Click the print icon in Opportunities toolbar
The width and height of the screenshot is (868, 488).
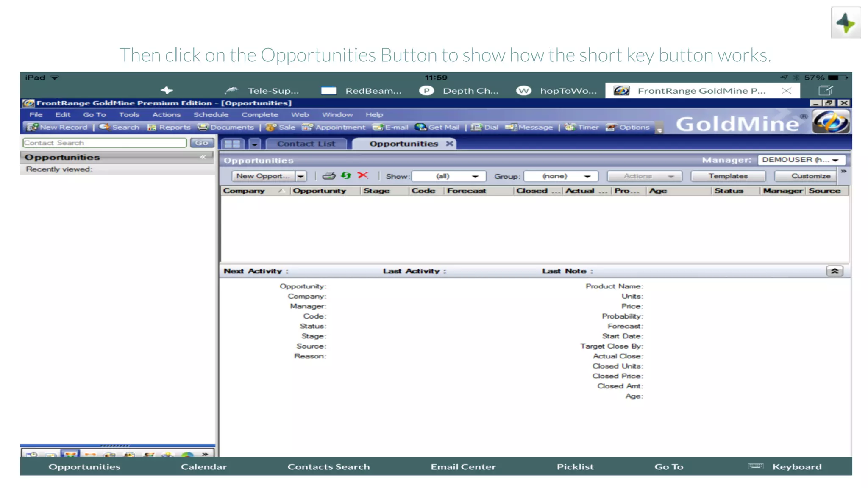328,176
